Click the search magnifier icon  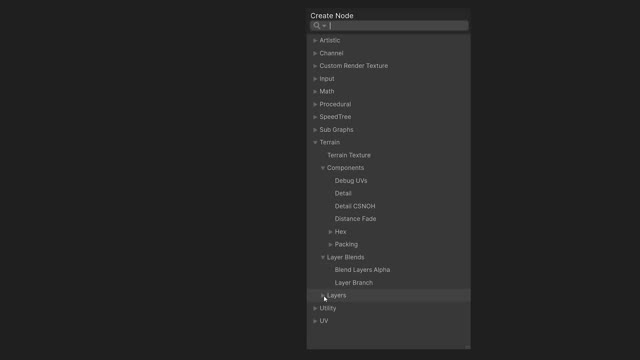point(317,26)
